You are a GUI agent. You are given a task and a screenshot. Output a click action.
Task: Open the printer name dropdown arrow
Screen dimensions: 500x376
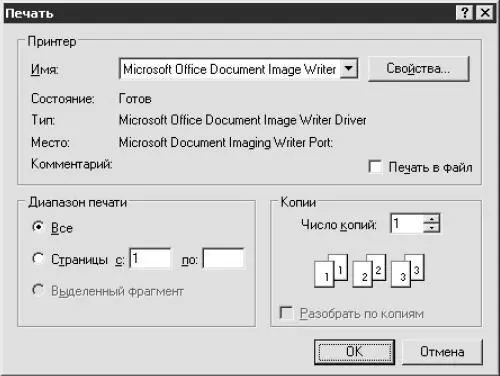348,69
